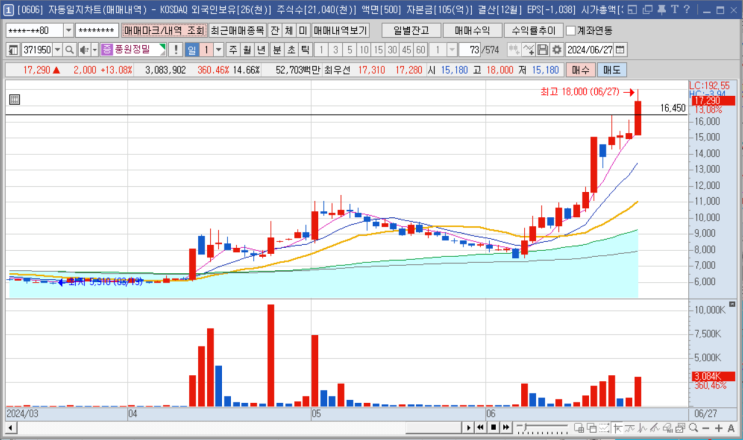Click the dashed chart area icon at the bottom
The height and width of the screenshot is (440, 743).
pos(604,428)
